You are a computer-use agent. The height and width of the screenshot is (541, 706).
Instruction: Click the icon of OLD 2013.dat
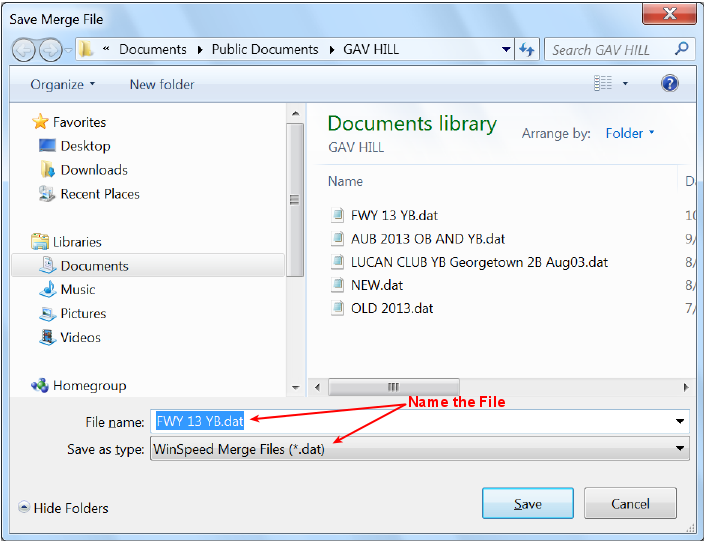[337, 308]
